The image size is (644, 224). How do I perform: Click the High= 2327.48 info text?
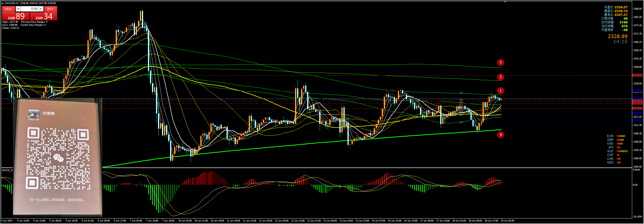tap(10, 22)
